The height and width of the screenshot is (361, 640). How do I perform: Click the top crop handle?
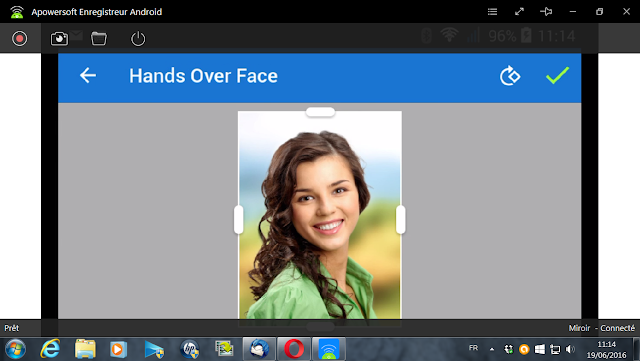(320, 112)
